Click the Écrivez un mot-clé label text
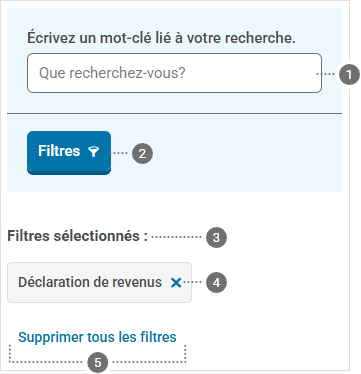The width and height of the screenshot is (361, 374). point(161,38)
